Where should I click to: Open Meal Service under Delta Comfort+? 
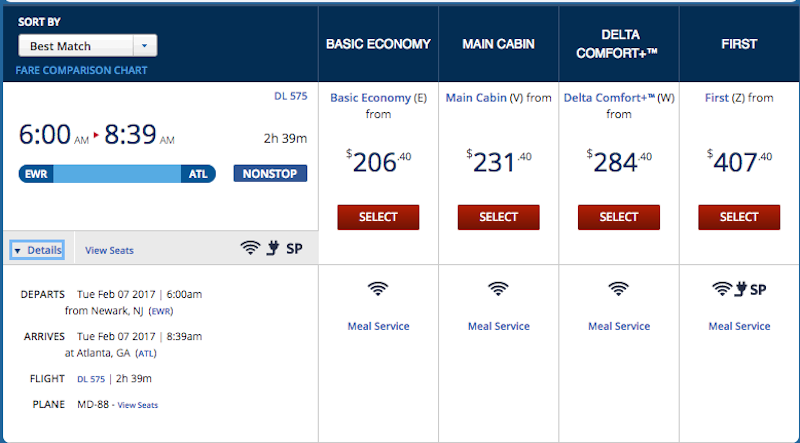tap(619, 326)
